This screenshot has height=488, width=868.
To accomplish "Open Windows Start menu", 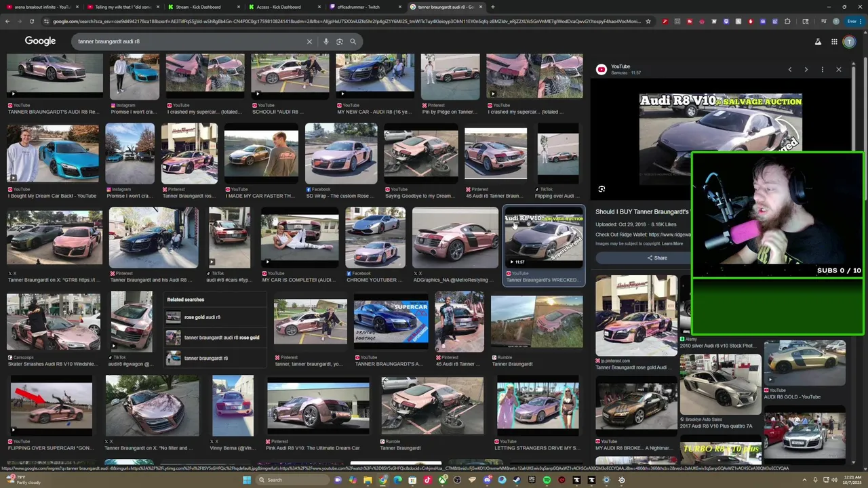I will click(x=247, y=480).
